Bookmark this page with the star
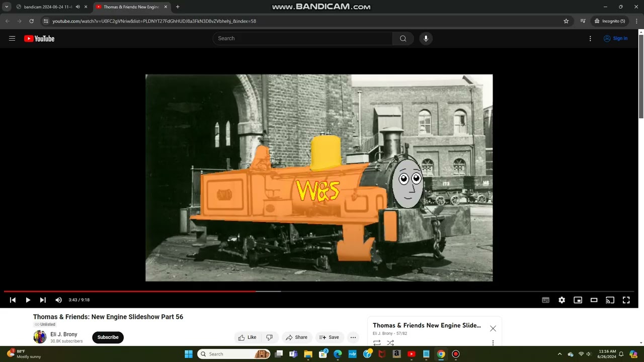This screenshot has height=362, width=644. [x=566, y=21]
